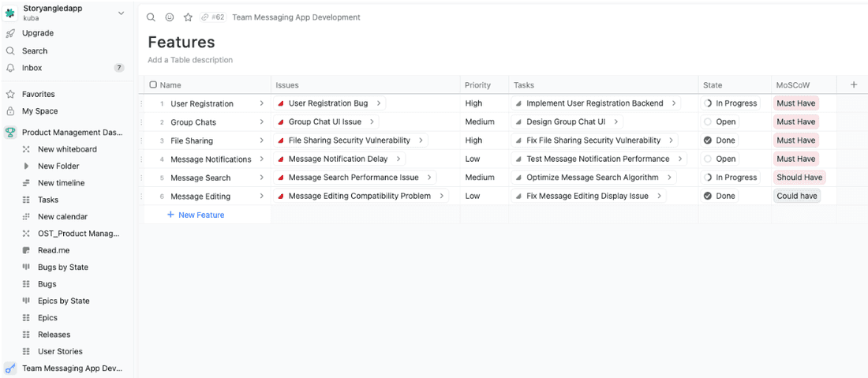Click the Priority column header

pyautogui.click(x=485, y=84)
